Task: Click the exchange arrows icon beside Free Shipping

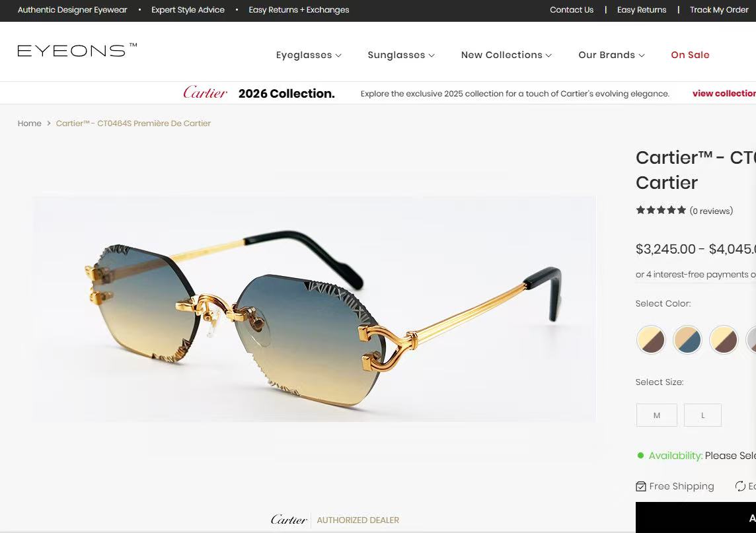Action: (x=740, y=486)
